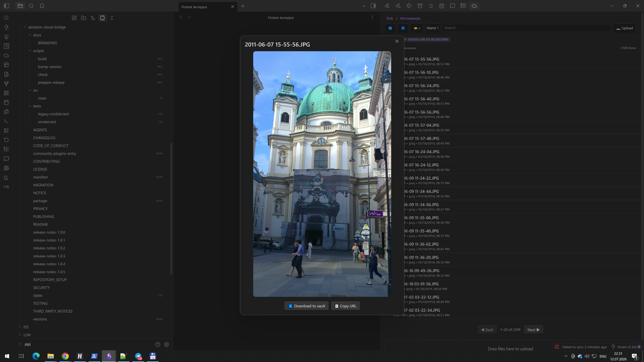Open the bookmarks pane
The width and height of the screenshot is (644, 362).
[42, 6]
